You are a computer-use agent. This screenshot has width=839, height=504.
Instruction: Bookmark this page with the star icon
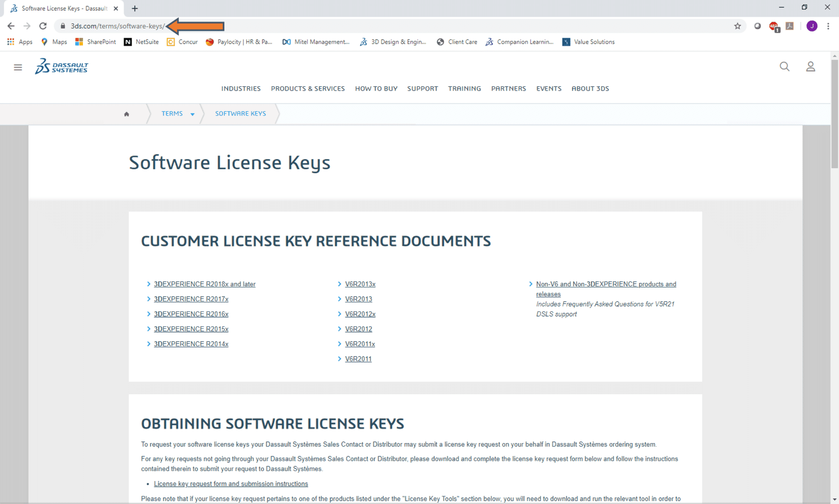pyautogui.click(x=737, y=26)
